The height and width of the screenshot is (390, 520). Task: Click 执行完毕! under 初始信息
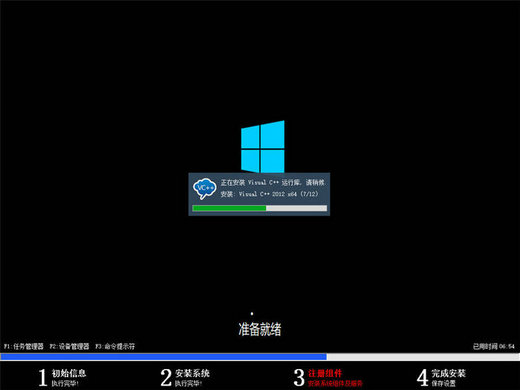point(65,384)
